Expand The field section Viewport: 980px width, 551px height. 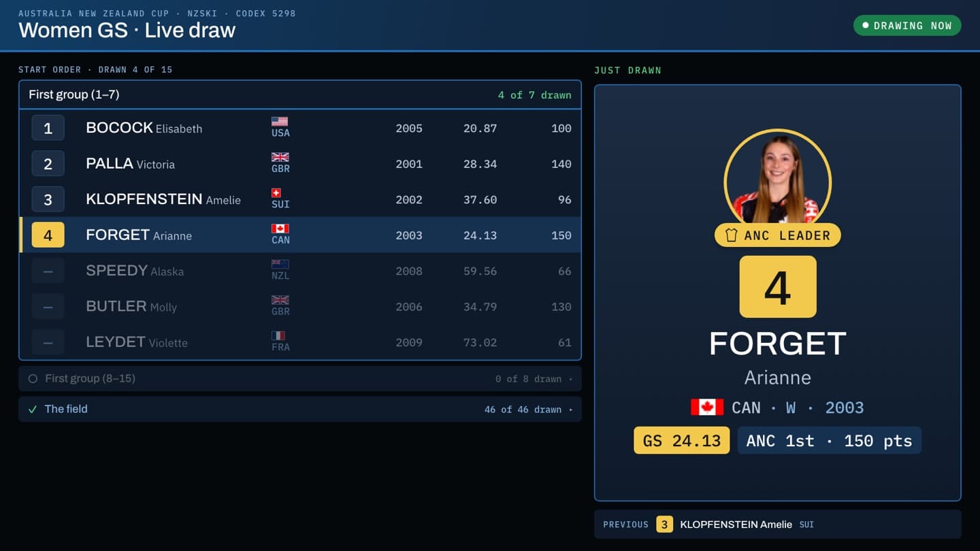[x=300, y=410]
